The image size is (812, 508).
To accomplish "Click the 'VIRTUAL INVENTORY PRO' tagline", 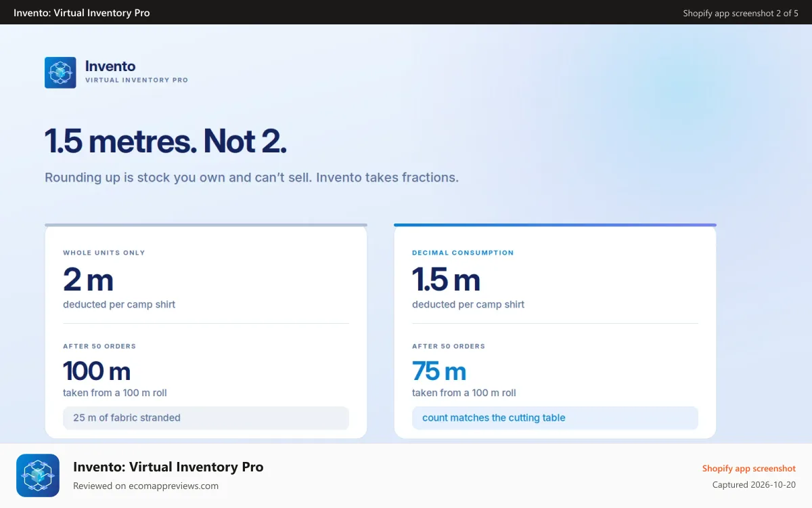I will tap(137, 80).
